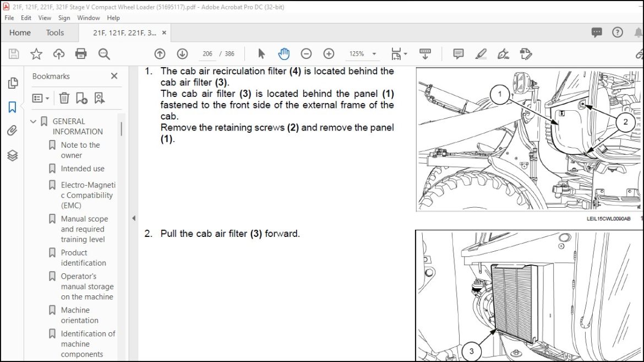Zoom out with minus button
The width and height of the screenshot is (644, 362).
pyautogui.click(x=306, y=53)
